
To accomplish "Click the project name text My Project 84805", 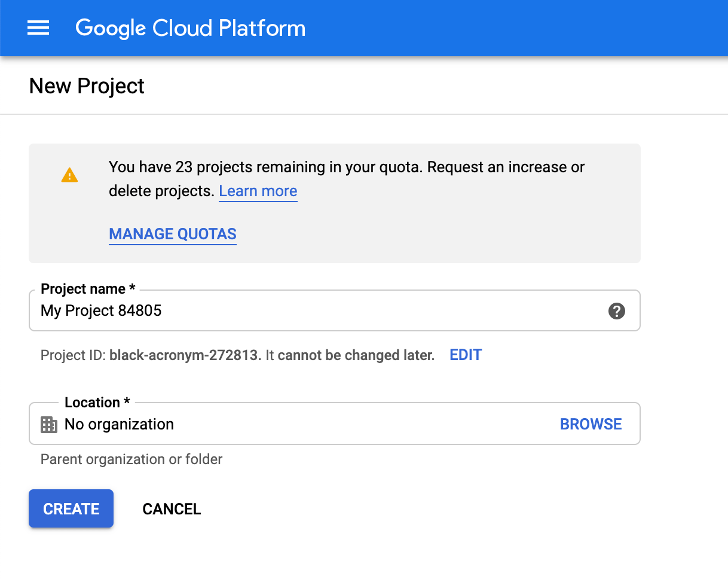I will (x=101, y=310).
